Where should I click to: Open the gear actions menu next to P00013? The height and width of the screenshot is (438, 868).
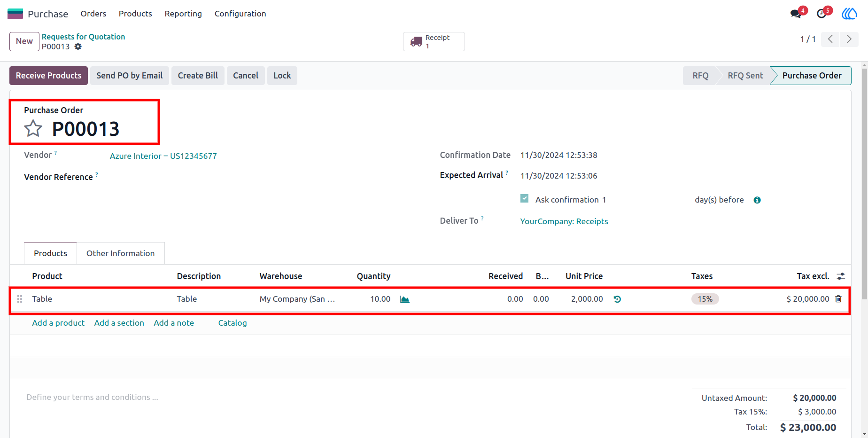pyautogui.click(x=78, y=47)
